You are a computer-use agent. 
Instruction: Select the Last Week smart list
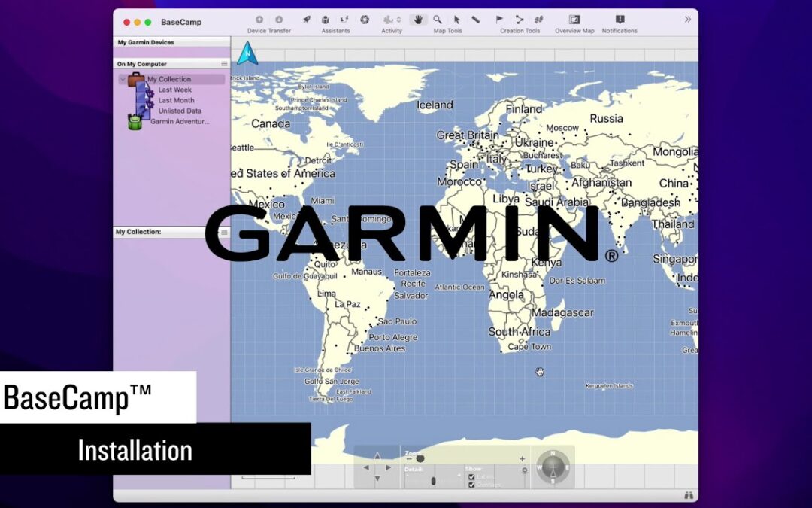[x=174, y=90]
